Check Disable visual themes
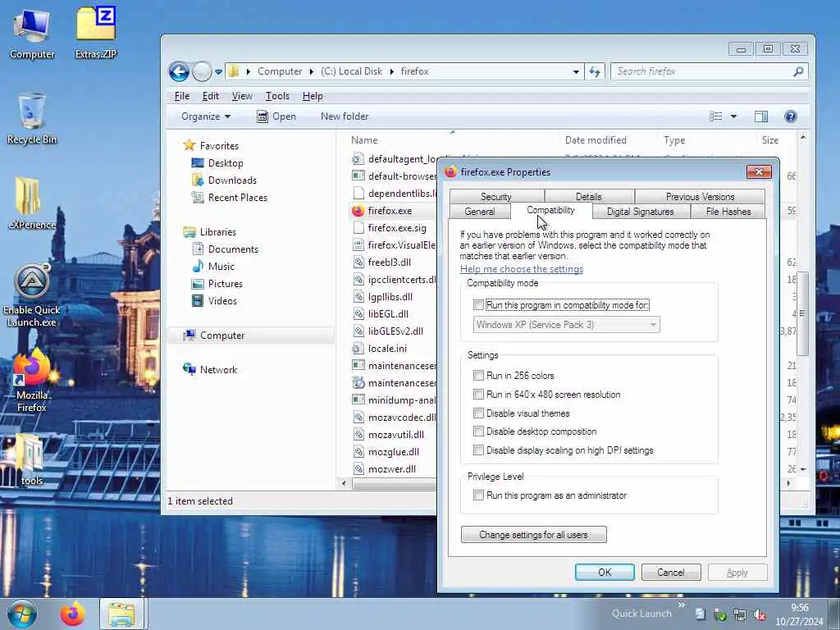The height and width of the screenshot is (630, 840). pos(478,413)
